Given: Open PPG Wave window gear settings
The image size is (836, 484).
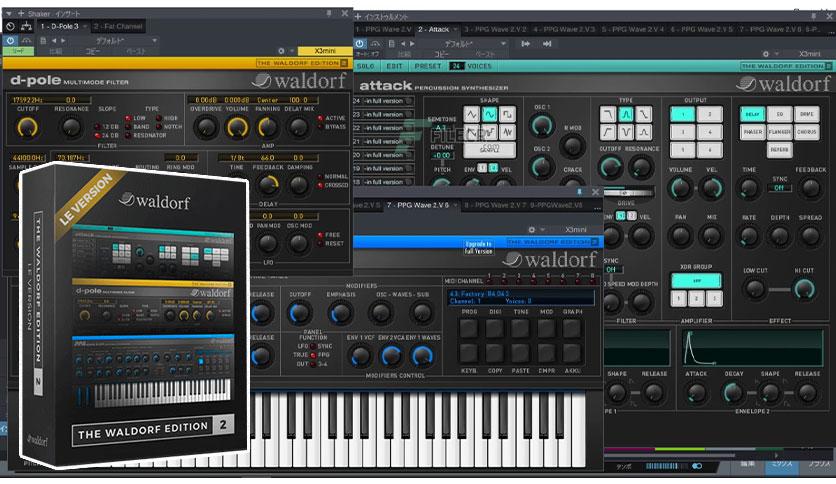Looking at the screenshot, I should [531, 229].
